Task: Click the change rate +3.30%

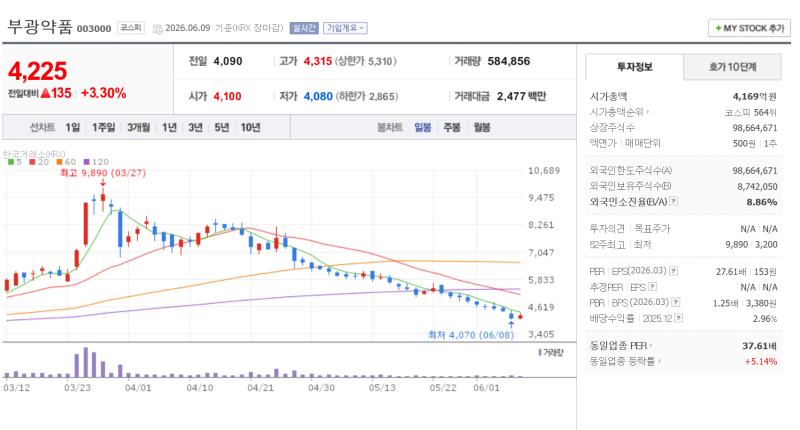Action: click(104, 93)
